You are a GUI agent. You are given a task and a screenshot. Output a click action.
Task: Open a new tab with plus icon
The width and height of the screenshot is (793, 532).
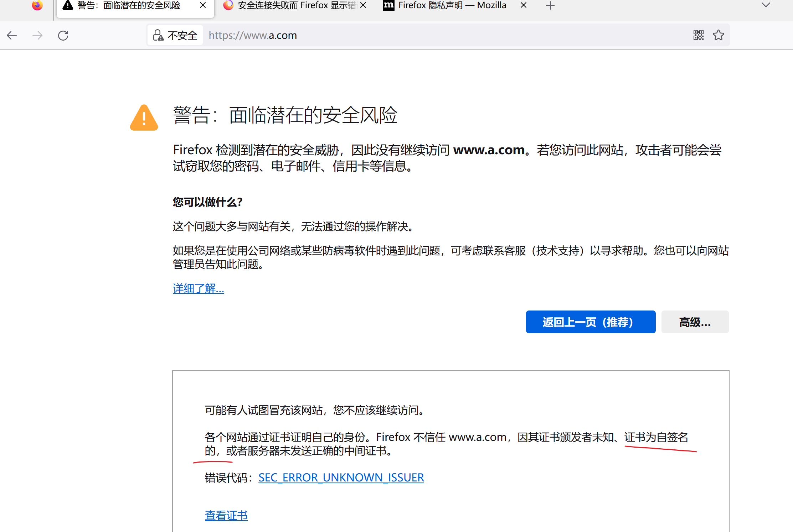pos(550,5)
